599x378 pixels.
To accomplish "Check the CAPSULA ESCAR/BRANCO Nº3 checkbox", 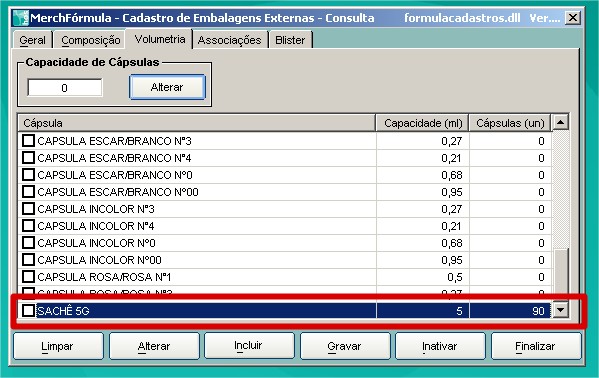I will pos(28,141).
